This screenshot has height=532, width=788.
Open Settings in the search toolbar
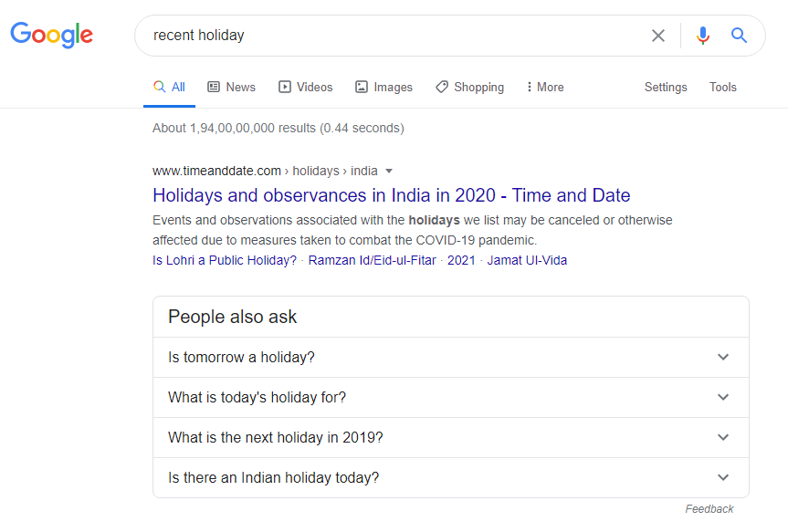point(666,87)
